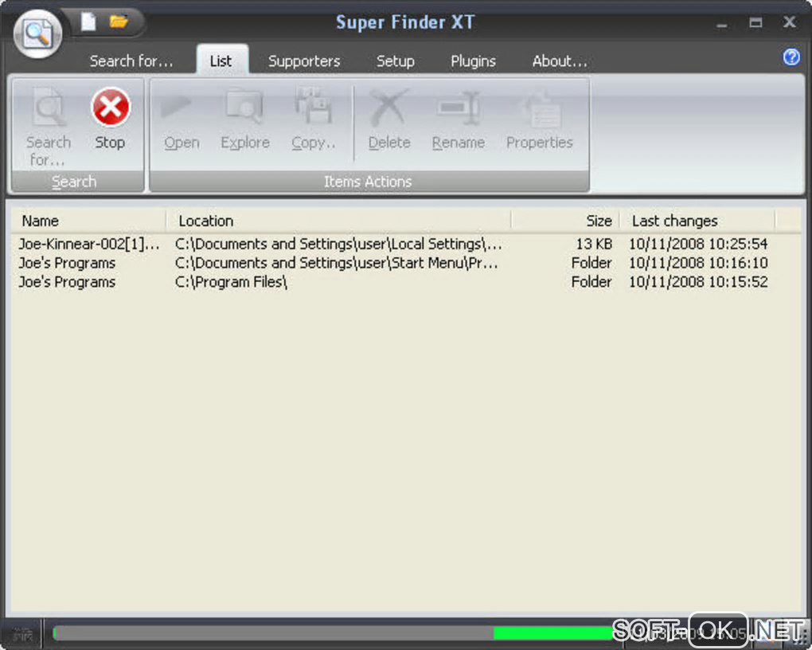Select the List tab
The image size is (812, 650).
pos(221,60)
